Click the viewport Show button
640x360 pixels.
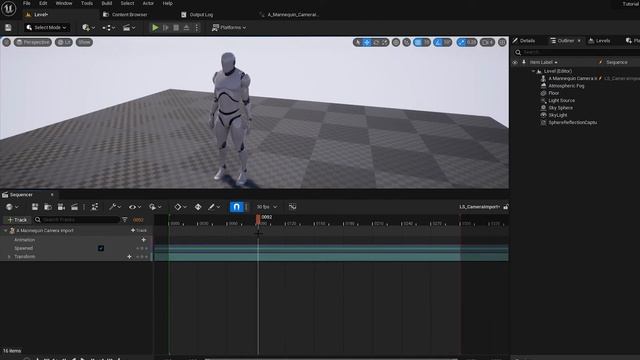(84, 42)
